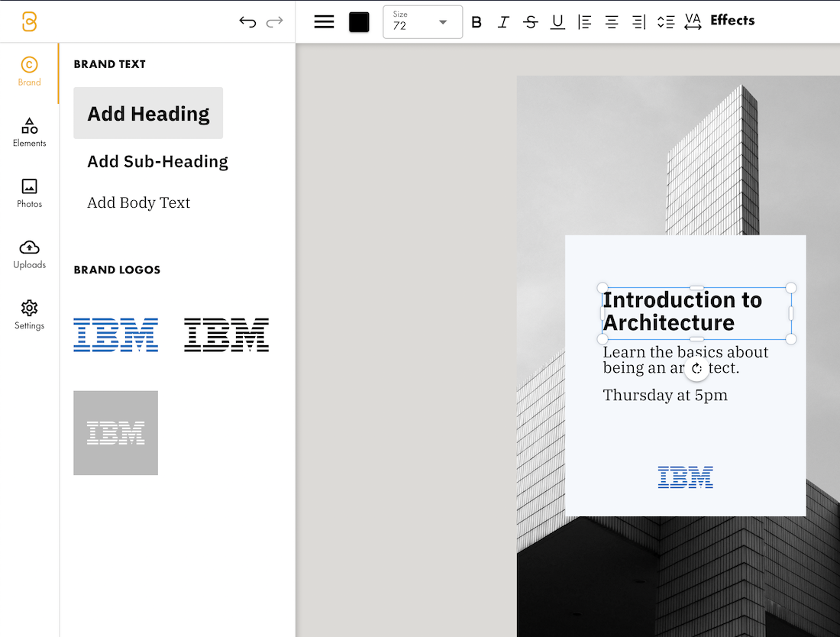
Task: Open the black text color swatch
Action: click(359, 22)
